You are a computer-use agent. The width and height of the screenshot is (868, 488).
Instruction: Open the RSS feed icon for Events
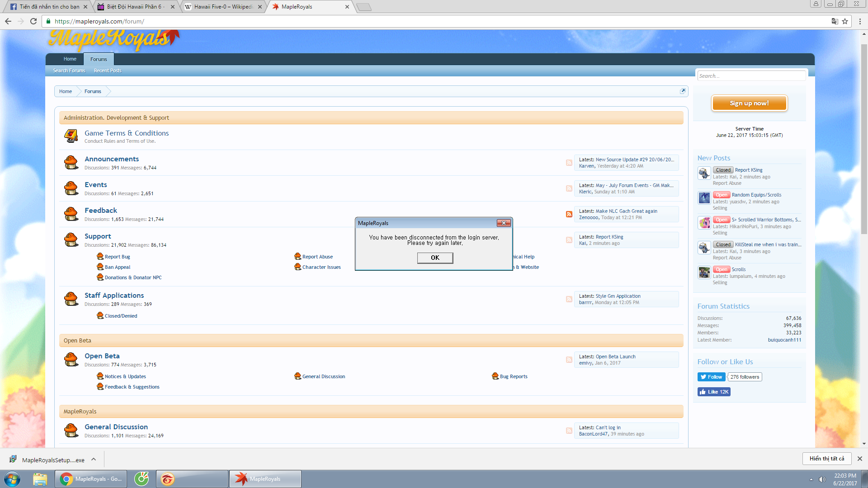click(569, 188)
